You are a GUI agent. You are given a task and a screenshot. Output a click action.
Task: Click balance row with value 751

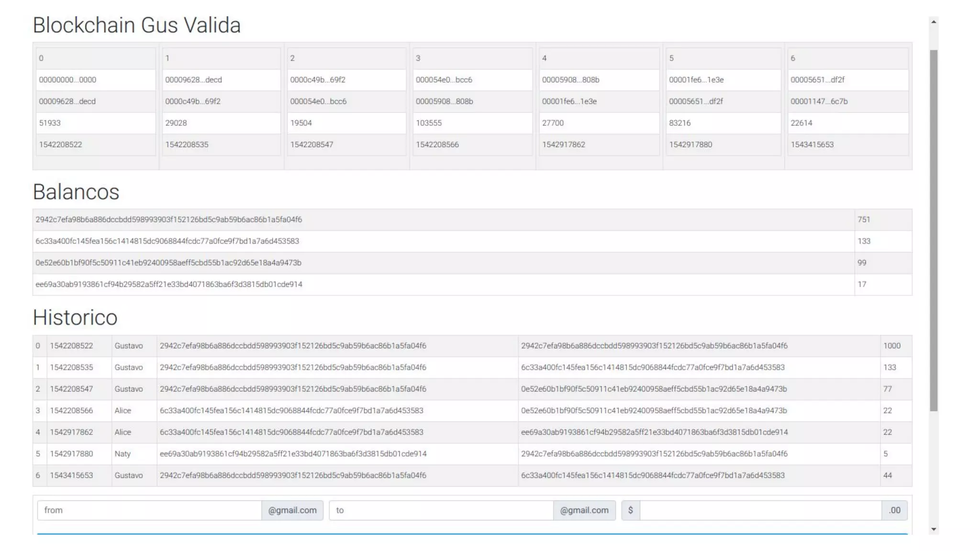coord(864,220)
